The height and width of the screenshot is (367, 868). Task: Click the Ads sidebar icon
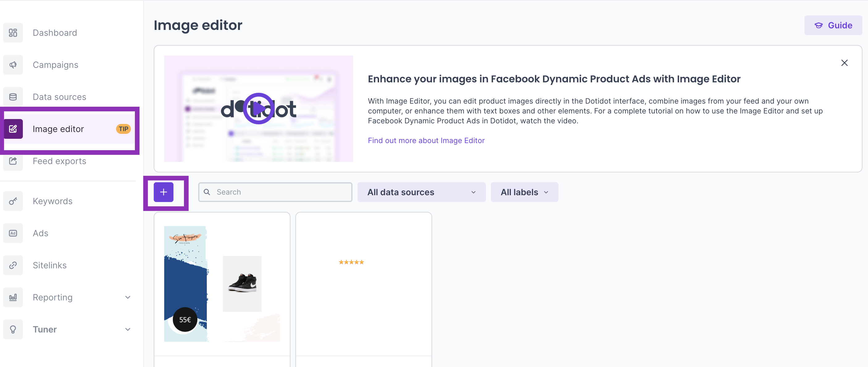[13, 233]
